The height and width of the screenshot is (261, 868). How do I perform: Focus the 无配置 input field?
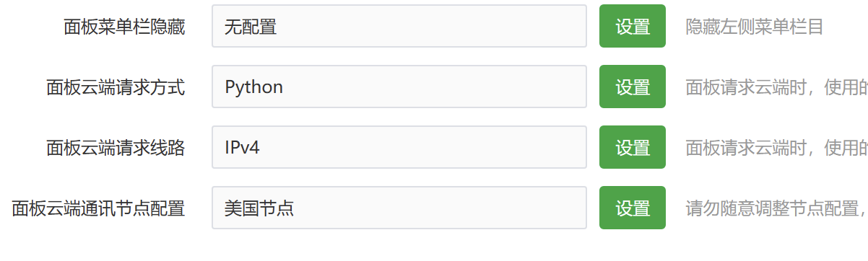(399, 26)
